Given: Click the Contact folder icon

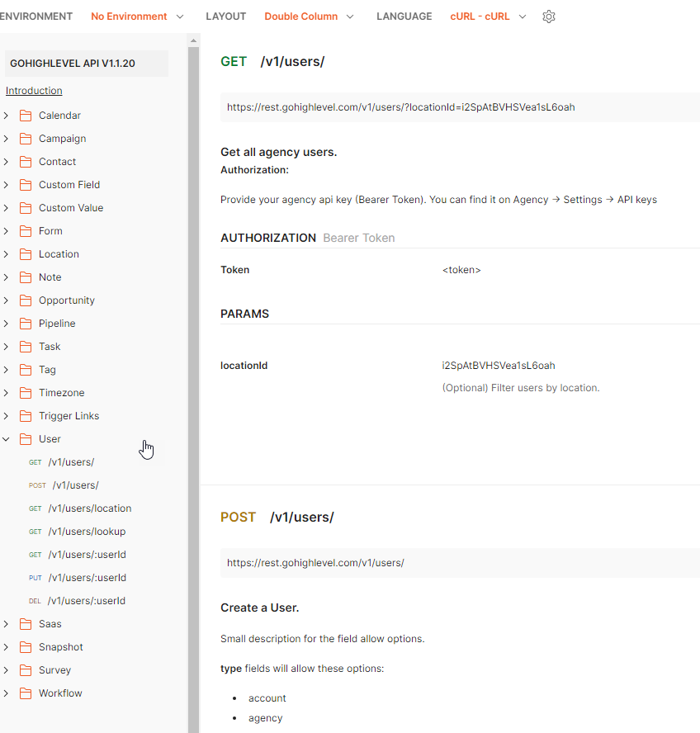Looking at the screenshot, I should coord(26,162).
